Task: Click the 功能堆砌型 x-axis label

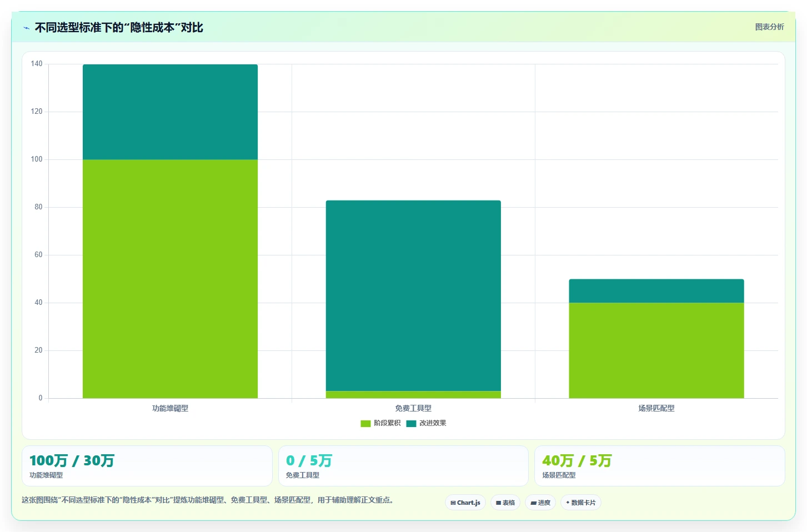Action: click(x=170, y=408)
